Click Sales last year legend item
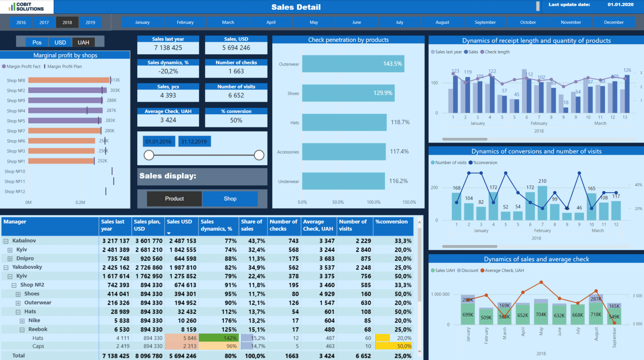This screenshot has width=644, height=360. (446, 52)
